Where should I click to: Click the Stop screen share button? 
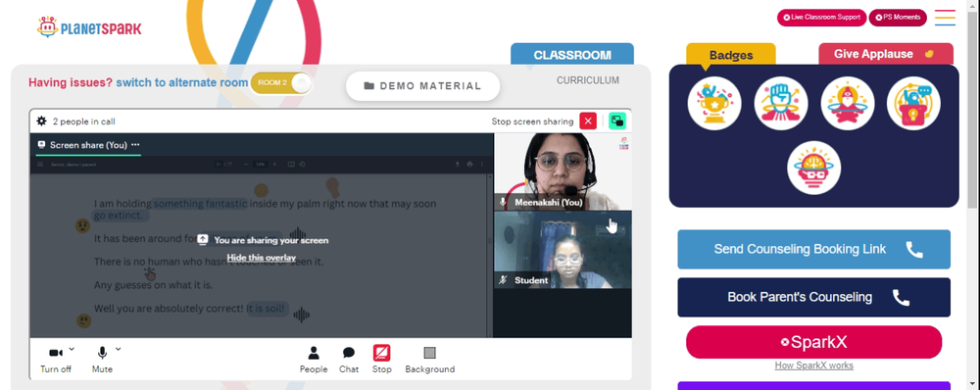coord(382,360)
